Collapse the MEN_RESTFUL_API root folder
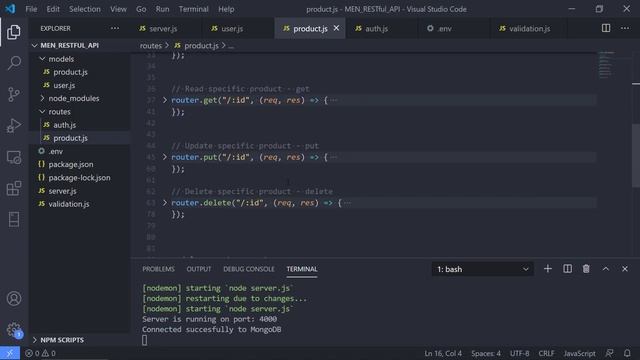 coord(35,45)
